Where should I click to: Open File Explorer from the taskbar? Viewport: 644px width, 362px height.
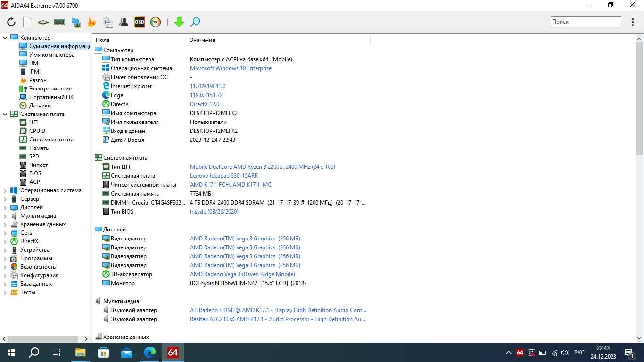[81, 353]
